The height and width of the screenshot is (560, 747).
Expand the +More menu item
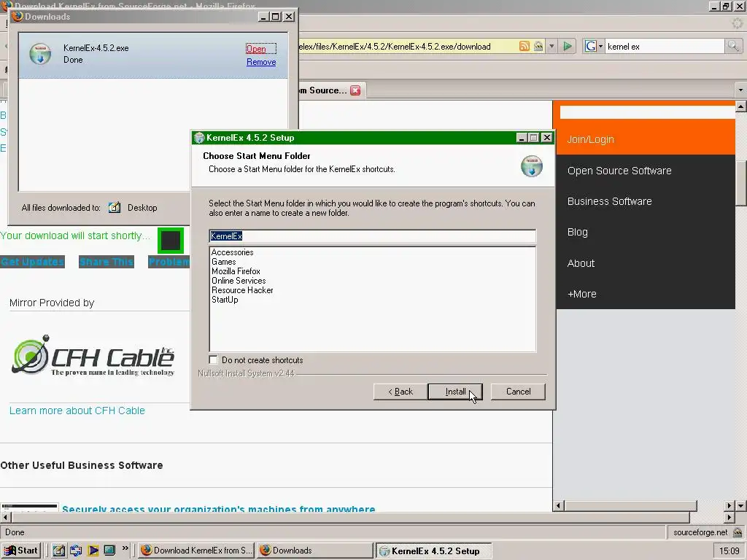coord(581,295)
